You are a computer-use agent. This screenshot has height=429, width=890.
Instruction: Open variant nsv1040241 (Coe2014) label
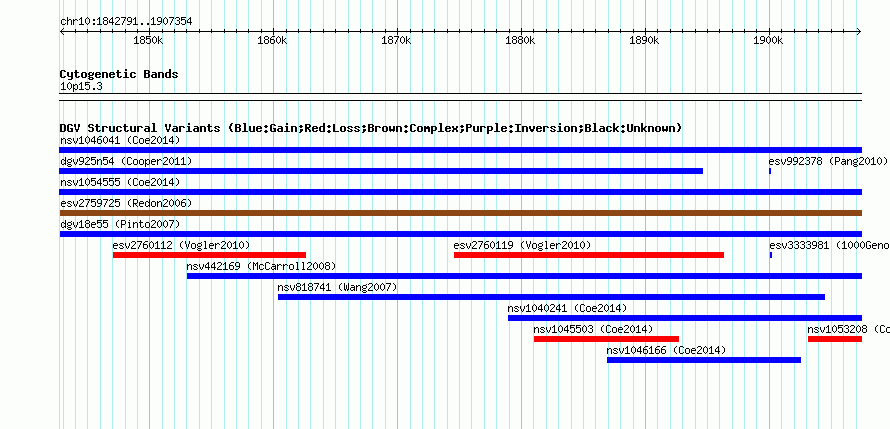click(x=568, y=308)
